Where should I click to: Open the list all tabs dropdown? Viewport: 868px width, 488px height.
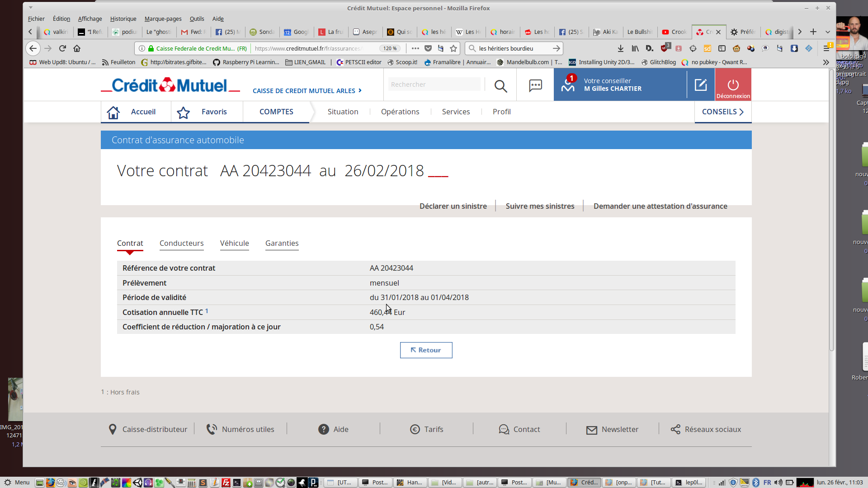point(827,32)
